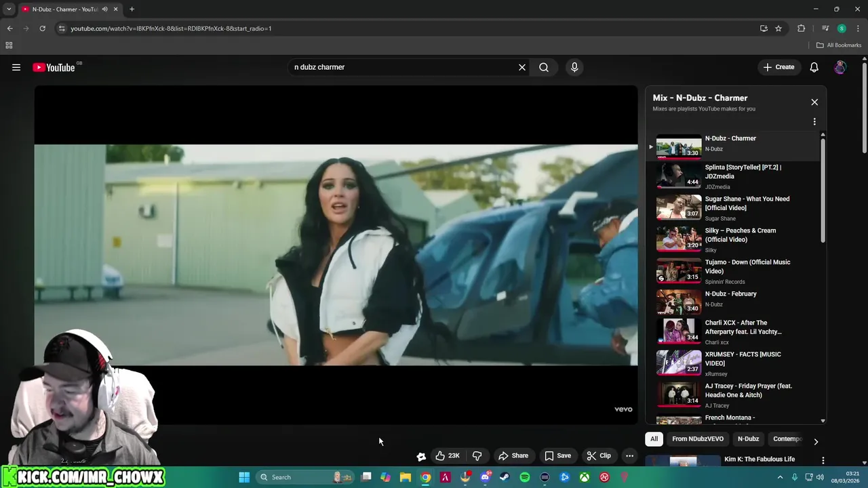Open a new Chrome tab

[132, 9]
